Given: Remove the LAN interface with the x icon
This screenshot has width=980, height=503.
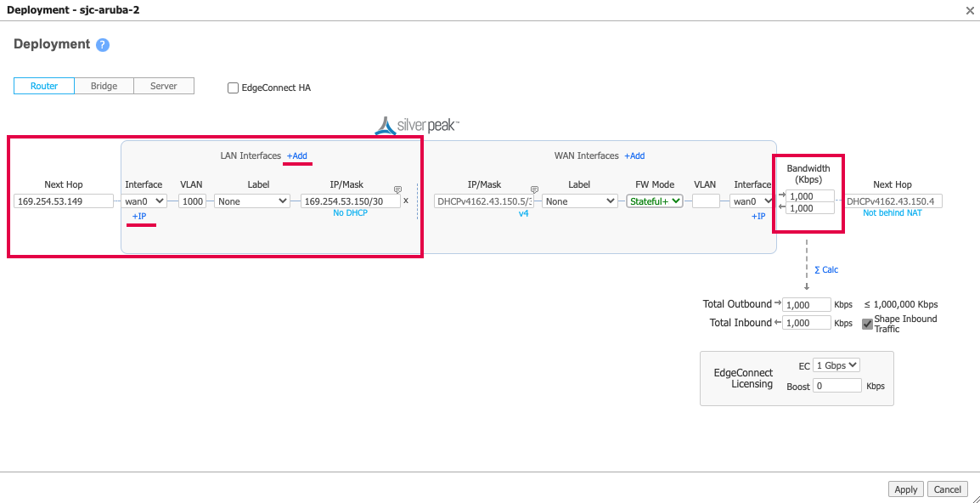Looking at the screenshot, I should point(406,201).
